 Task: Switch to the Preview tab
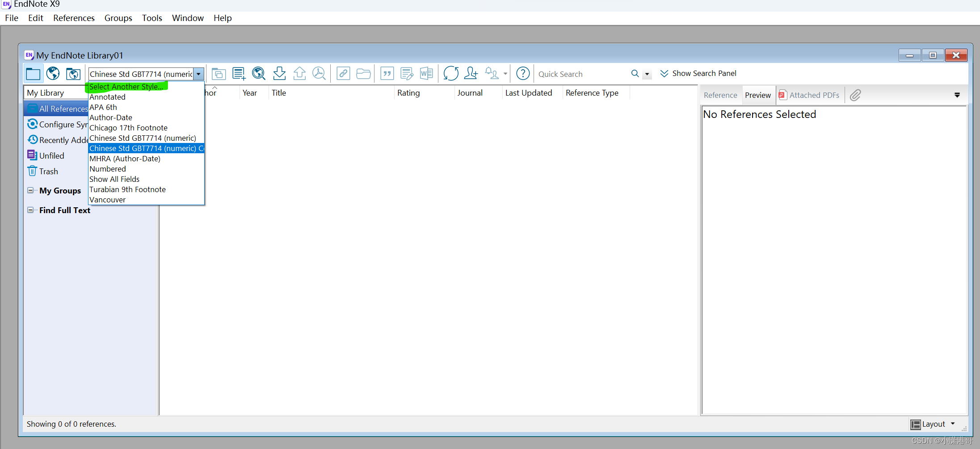point(758,95)
